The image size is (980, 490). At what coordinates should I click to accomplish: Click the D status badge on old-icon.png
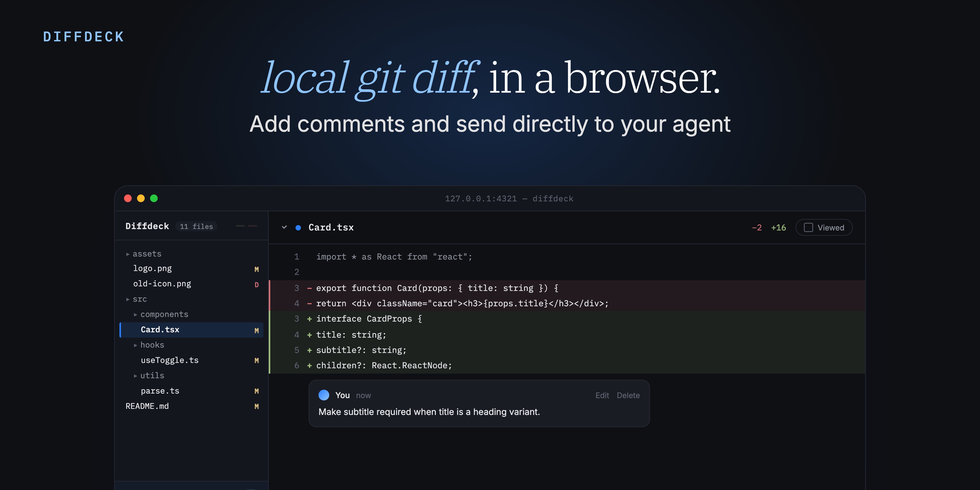(x=256, y=285)
